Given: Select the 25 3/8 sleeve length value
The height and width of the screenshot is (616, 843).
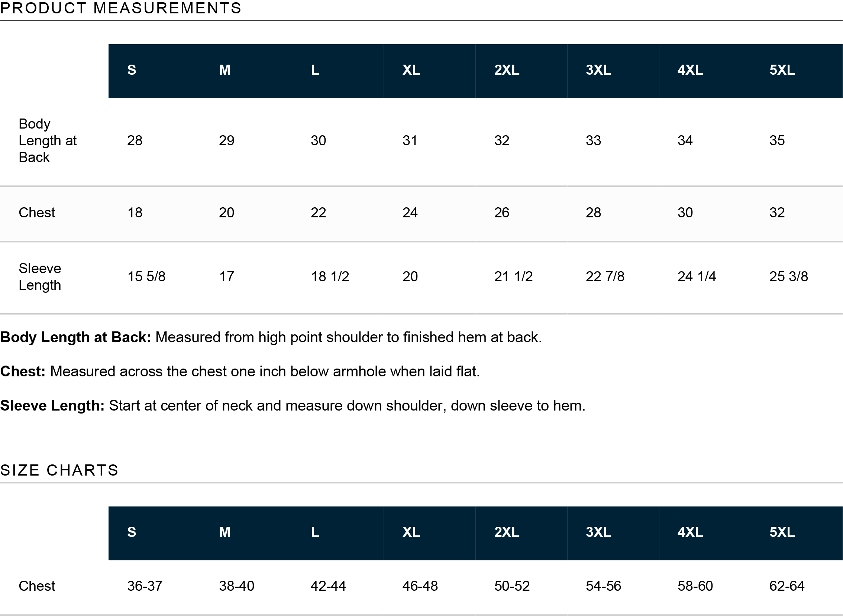Looking at the screenshot, I should (788, 276).
